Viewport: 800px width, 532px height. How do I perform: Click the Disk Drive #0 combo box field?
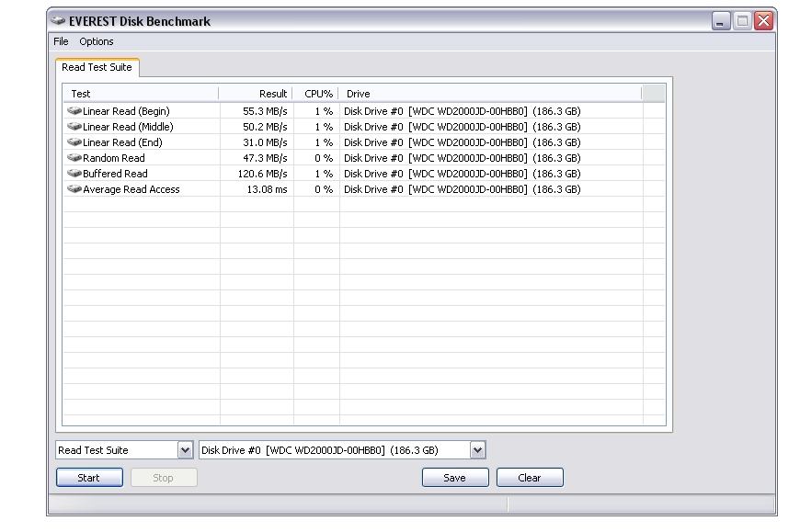click(342, 450)
